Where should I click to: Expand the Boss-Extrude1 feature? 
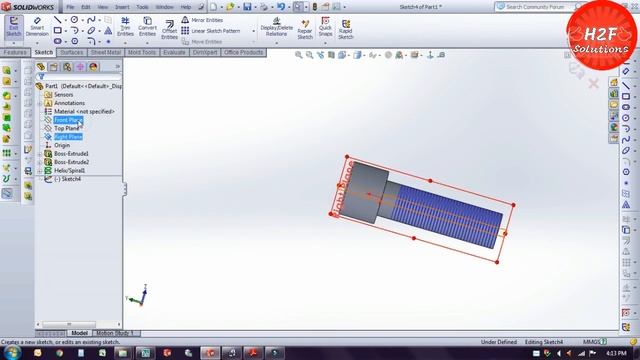[40, 154]
